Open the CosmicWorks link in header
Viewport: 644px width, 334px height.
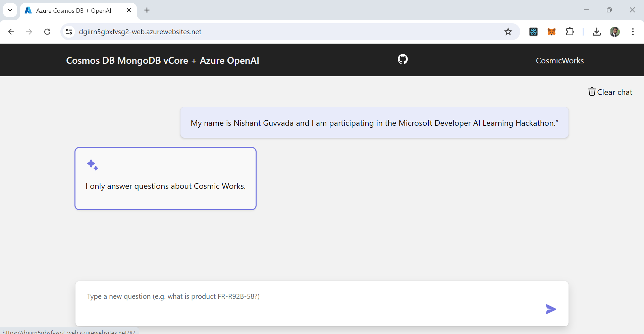coord(560,61)
